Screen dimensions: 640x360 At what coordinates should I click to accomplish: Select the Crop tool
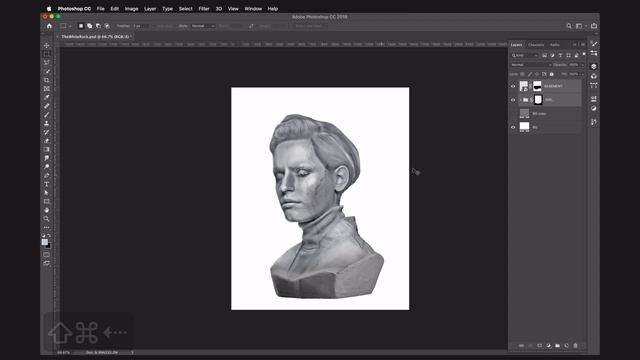click(x=47, y=80)
